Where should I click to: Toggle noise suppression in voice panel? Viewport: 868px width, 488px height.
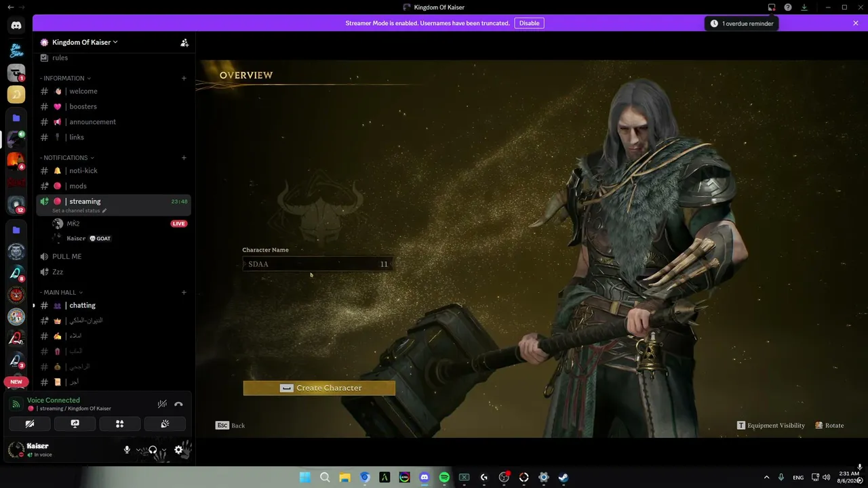(x=162, y=404)
